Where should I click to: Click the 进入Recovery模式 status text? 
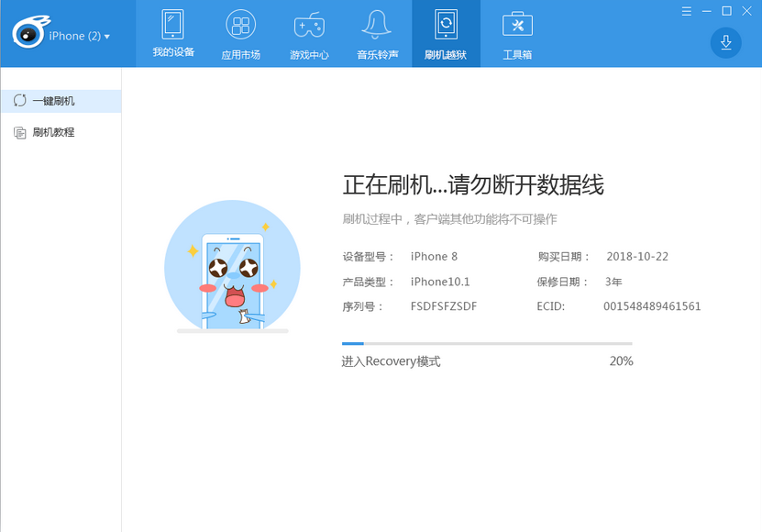[x=392, y=361]
